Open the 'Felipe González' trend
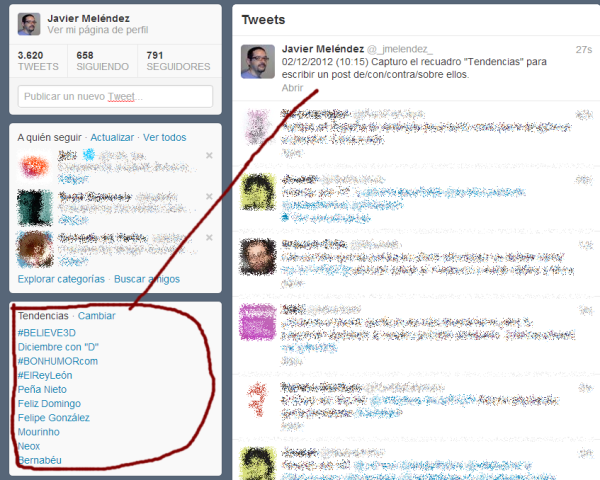 (x=54, y=418)
